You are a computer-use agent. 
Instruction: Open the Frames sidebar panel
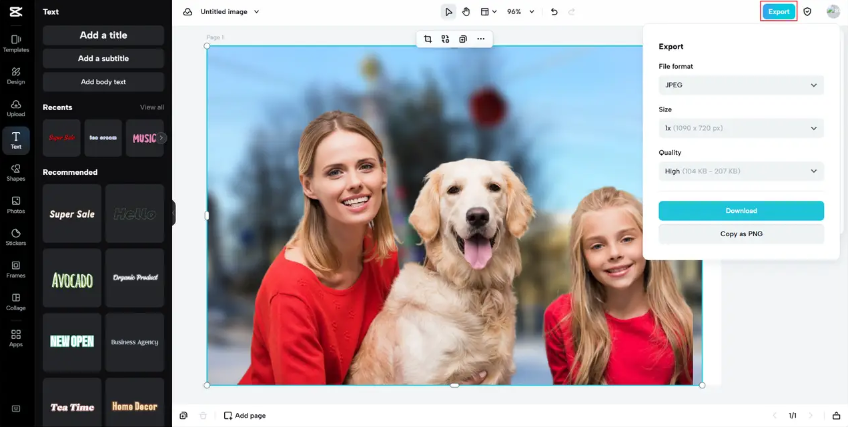click(x=16, y=269)
